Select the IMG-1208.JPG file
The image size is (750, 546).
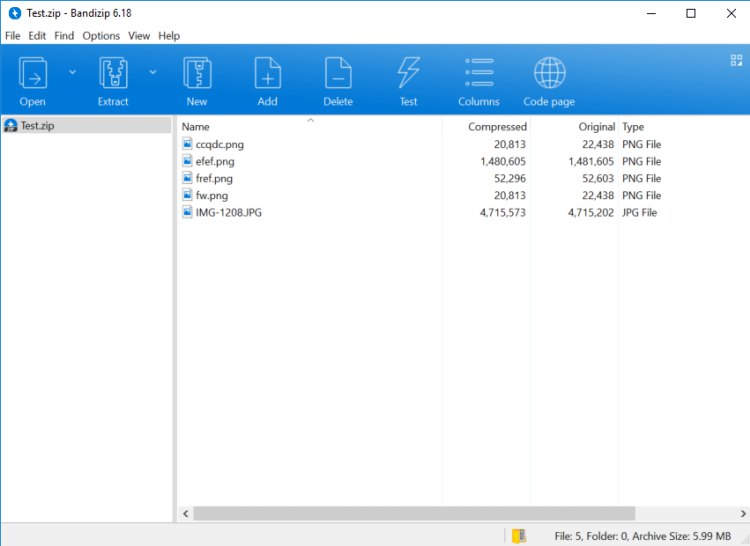tap(228, 212)
